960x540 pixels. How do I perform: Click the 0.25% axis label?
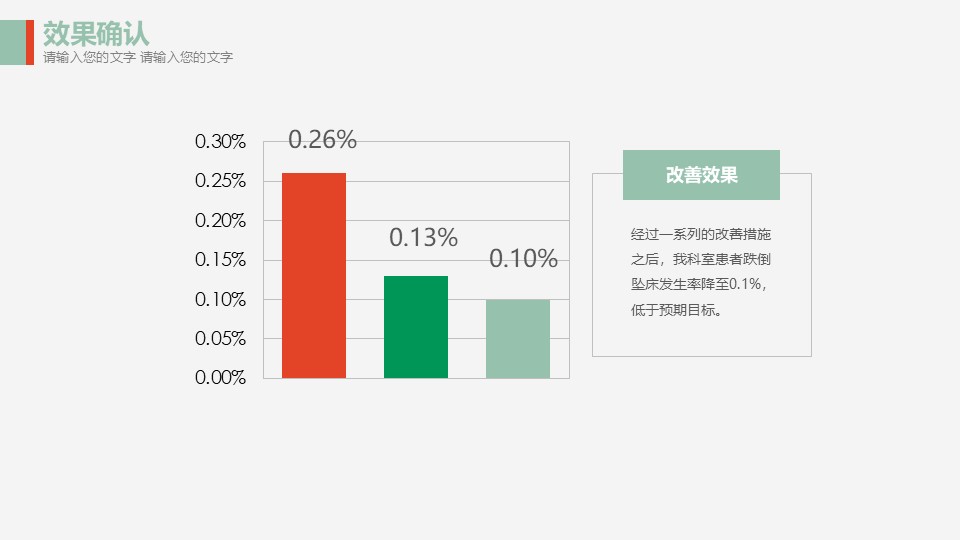tap(220, 181)
